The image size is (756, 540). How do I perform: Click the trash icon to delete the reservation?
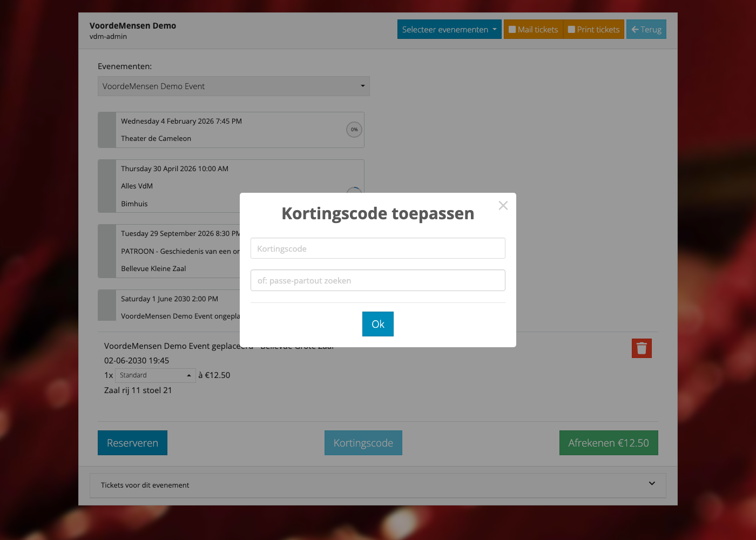642,348
